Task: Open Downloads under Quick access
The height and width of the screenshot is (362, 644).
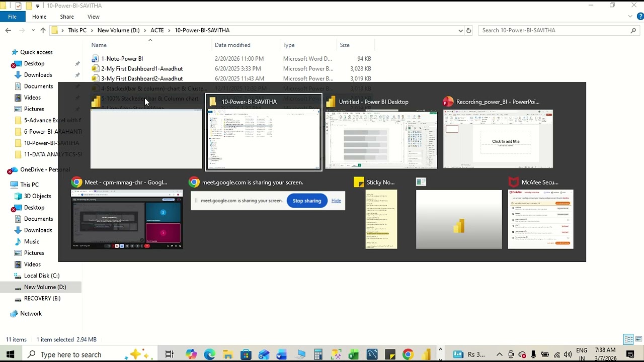Action: (38, 75)
